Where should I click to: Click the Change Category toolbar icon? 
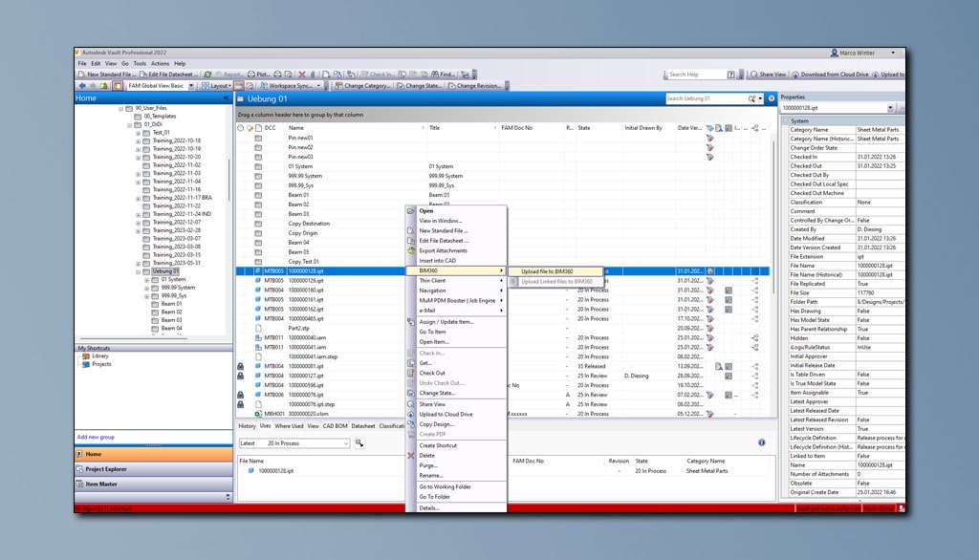338,85
